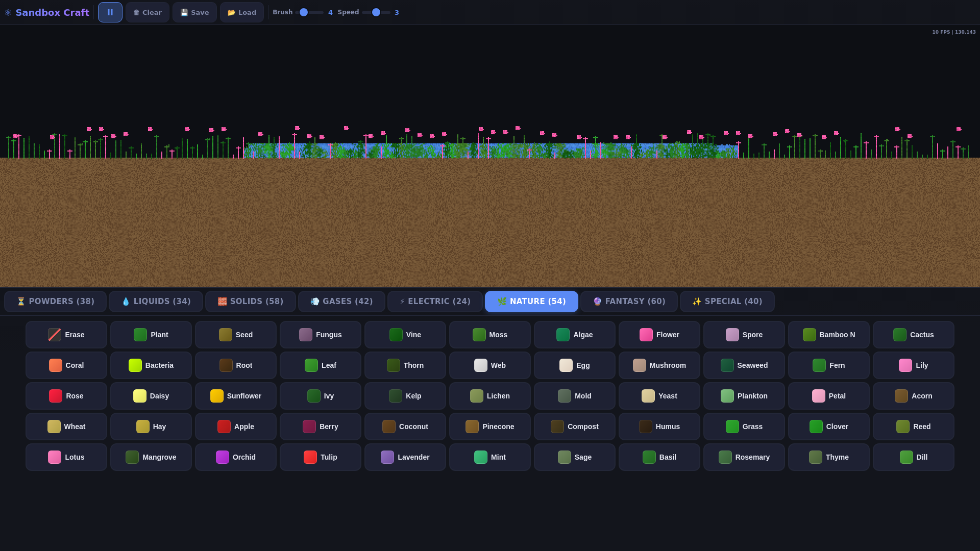Select the Erase tool
This screenshot has height=551, width=980.
66,335
